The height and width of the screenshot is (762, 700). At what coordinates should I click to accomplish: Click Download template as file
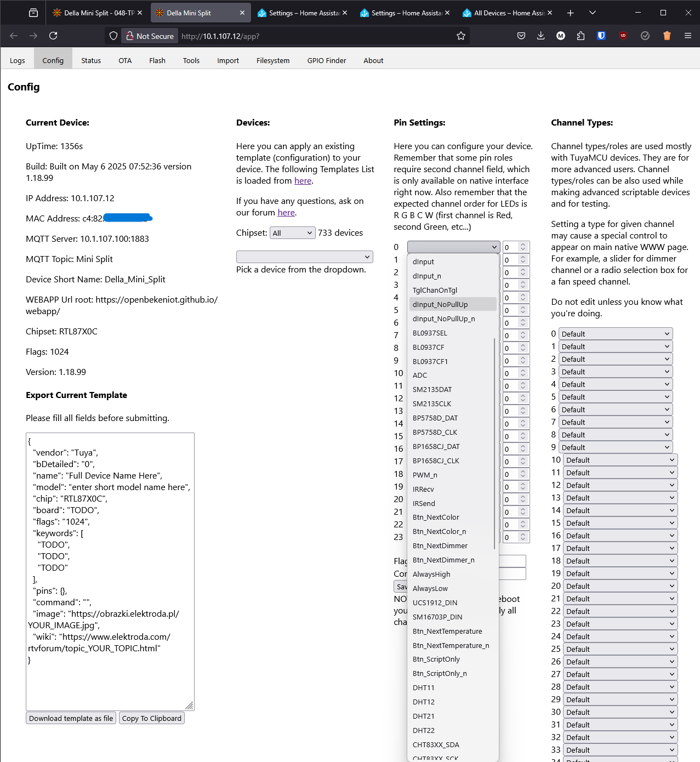(x=71, y=718)
